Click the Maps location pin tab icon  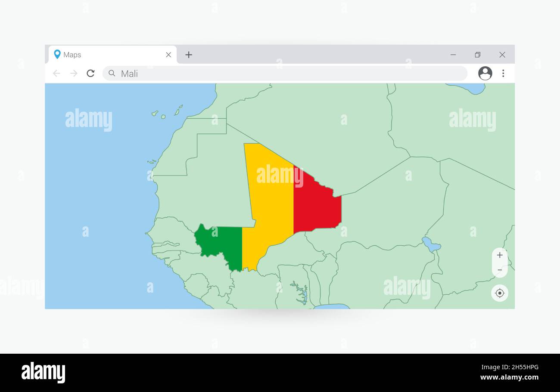(x=57, y=54)
